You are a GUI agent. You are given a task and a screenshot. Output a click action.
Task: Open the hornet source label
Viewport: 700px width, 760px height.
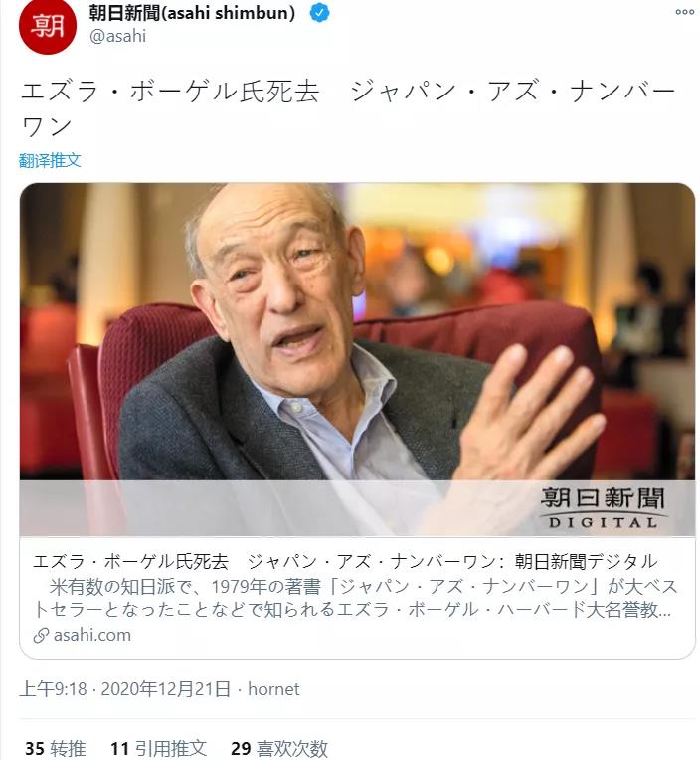[x=273, y=689]
